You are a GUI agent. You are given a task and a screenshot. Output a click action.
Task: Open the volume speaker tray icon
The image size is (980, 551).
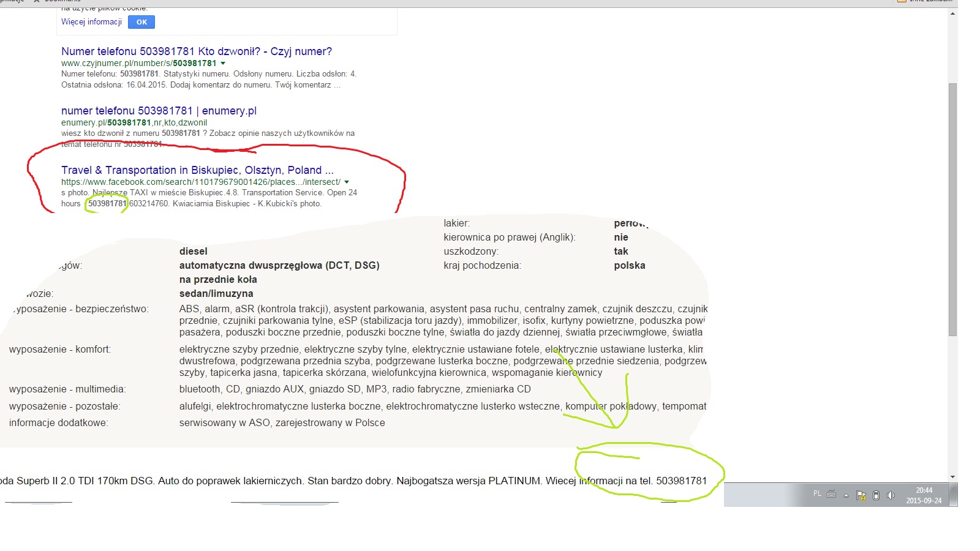(x=891, y=495)
